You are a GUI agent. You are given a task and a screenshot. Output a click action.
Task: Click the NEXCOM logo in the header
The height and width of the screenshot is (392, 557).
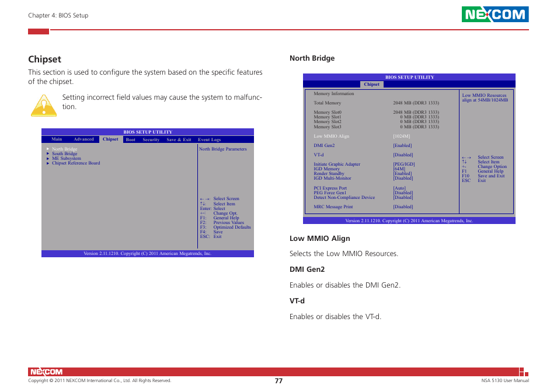point(495,14)
